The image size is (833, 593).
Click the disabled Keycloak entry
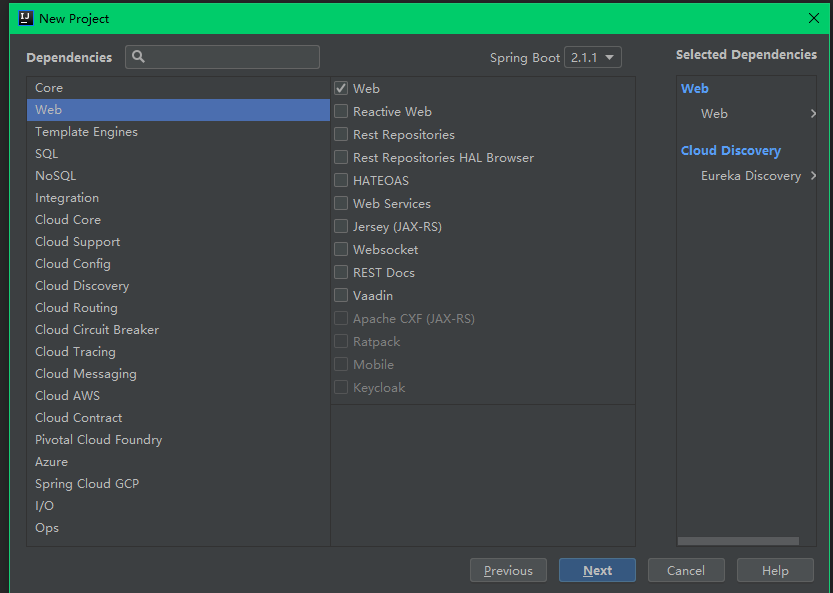[x=379, y=387]
